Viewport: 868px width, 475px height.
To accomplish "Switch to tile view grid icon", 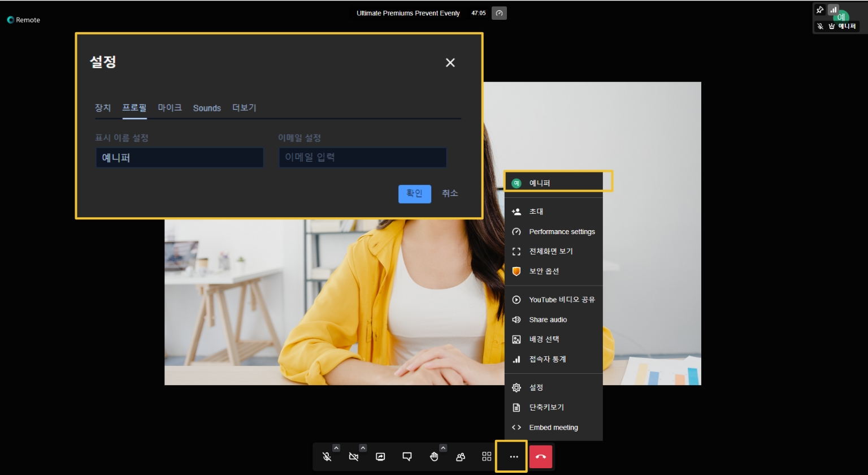I will [487, 457].
